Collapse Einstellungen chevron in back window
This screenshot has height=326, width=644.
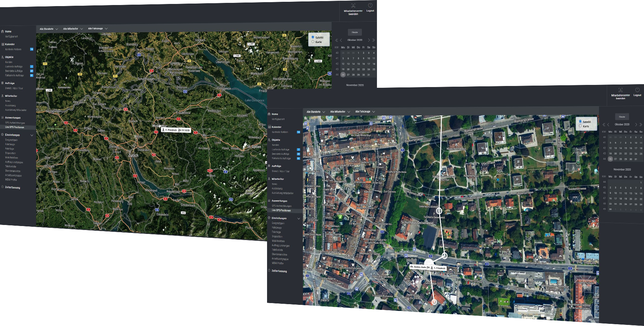tap(32, 135)
